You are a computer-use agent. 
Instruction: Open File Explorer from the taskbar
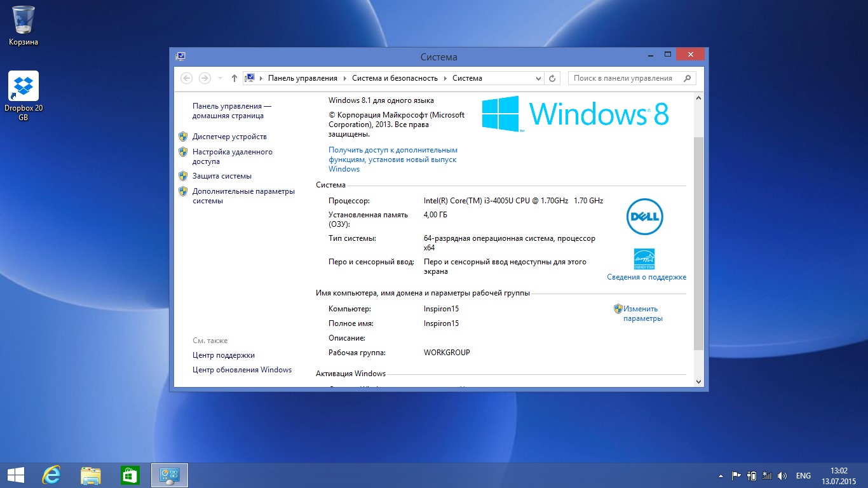[x=91, y=475]
